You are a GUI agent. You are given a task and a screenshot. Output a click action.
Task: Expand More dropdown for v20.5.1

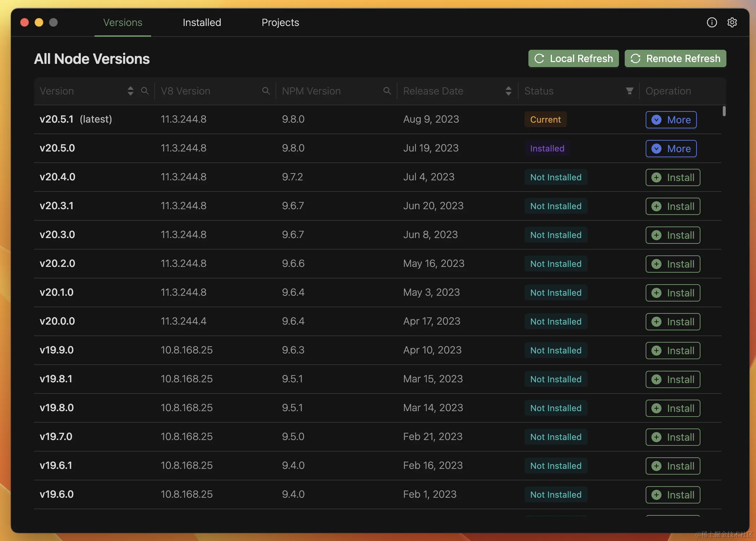pos(671,120)
